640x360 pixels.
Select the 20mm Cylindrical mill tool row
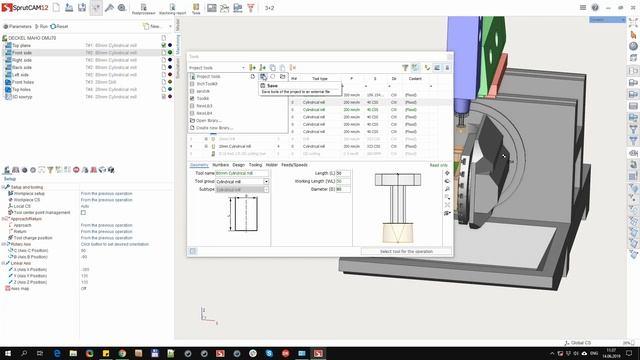point(235,146)
